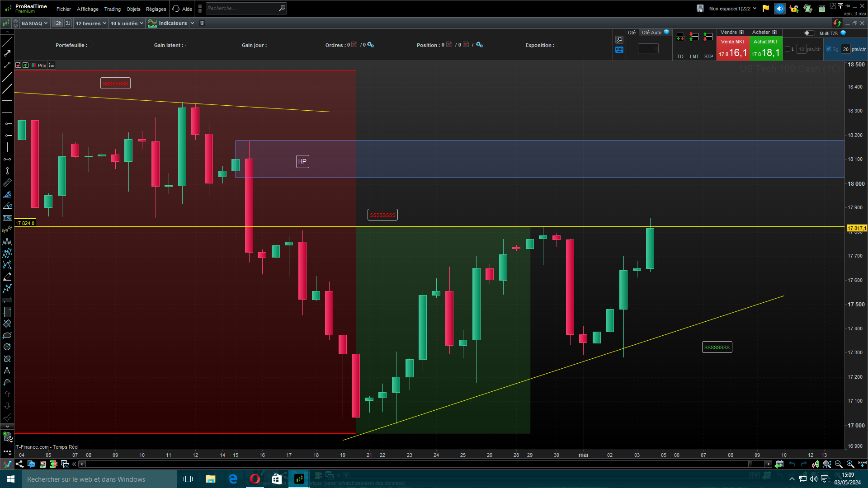Click the share chart icon in bottom toolbar
The height and width of the screenshot is (488, 868).
tap(19, 464)
